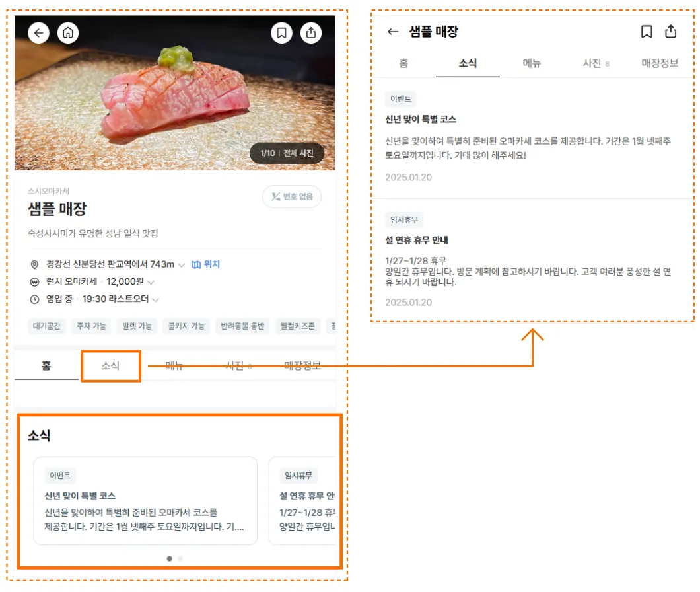This screenshot has width=700, height=592.
Task: Click back arrow beside 샘플 매장 title
Action: pos(393,32)
